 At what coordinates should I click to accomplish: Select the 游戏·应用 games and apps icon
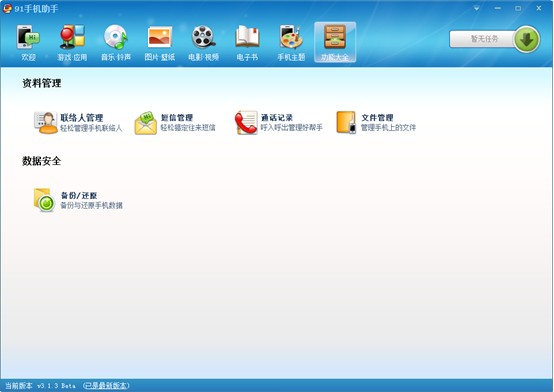coord(72,36)
